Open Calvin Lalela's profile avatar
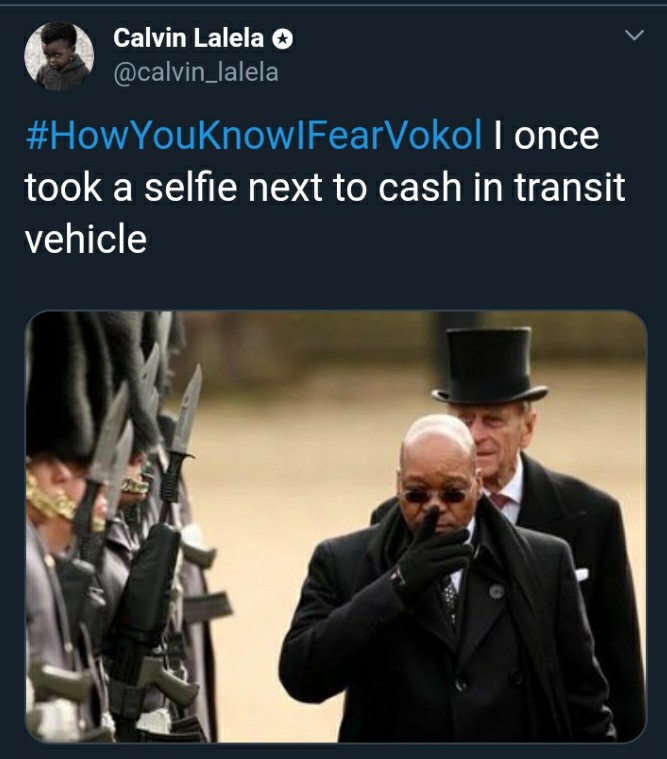667x759 pixels. click(59, 56)
